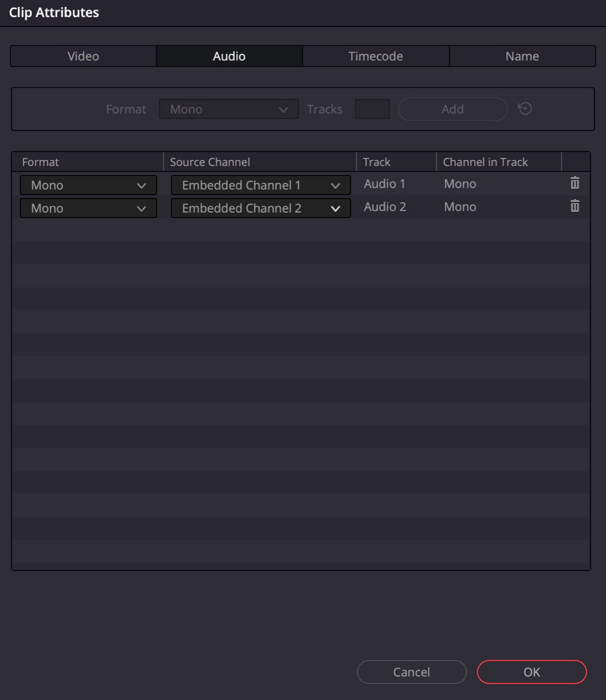Expand the Embedded Channel 1 source dropdown
606x700 pixels.
(x=261, y=185)
